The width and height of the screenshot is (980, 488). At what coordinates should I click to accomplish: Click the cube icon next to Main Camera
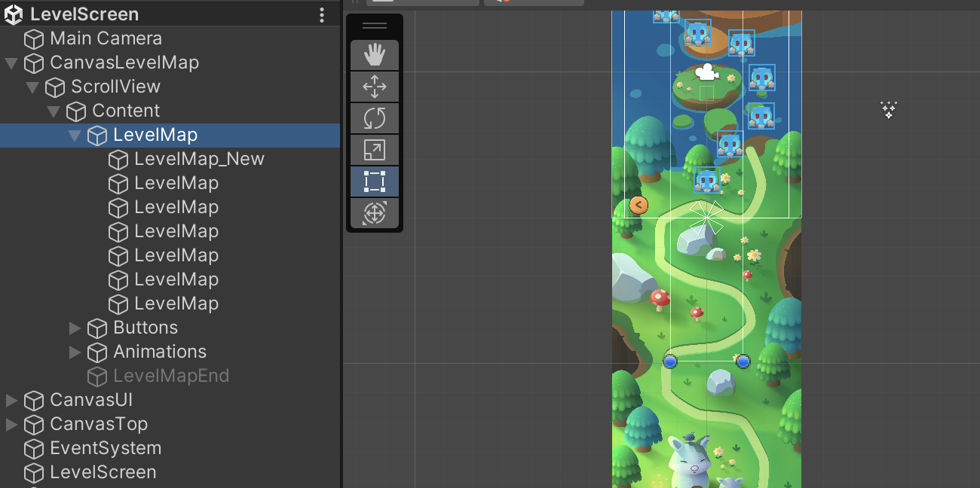click(34, 38)
